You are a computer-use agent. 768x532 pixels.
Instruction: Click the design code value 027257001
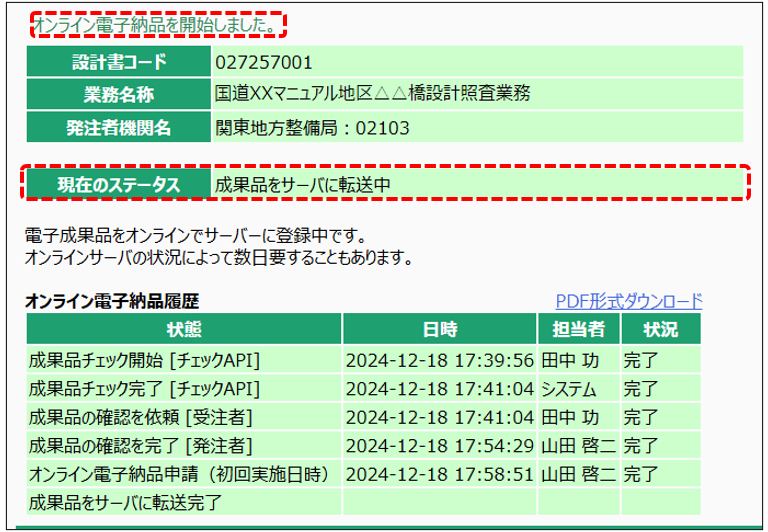pos(257,63)
